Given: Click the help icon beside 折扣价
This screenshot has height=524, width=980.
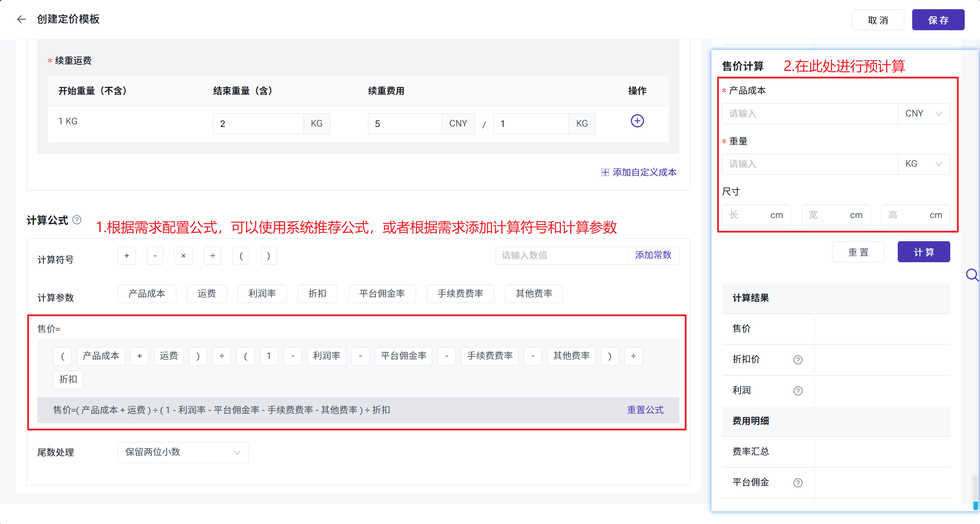Looking at the screenshot, I should click(x=798, y=360).
